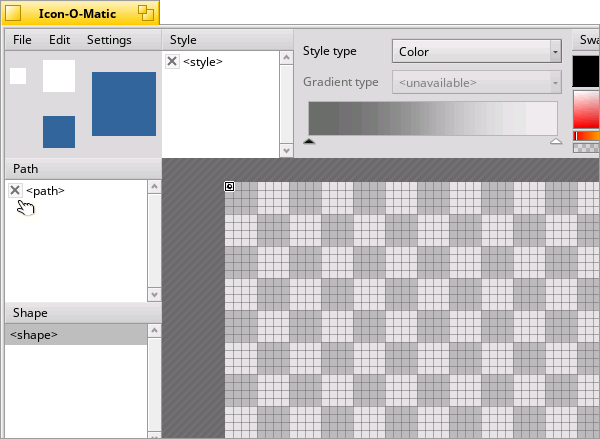Open the Style type dropdown
This screenshot has width=600, height=439.
[x=475, y=51]
